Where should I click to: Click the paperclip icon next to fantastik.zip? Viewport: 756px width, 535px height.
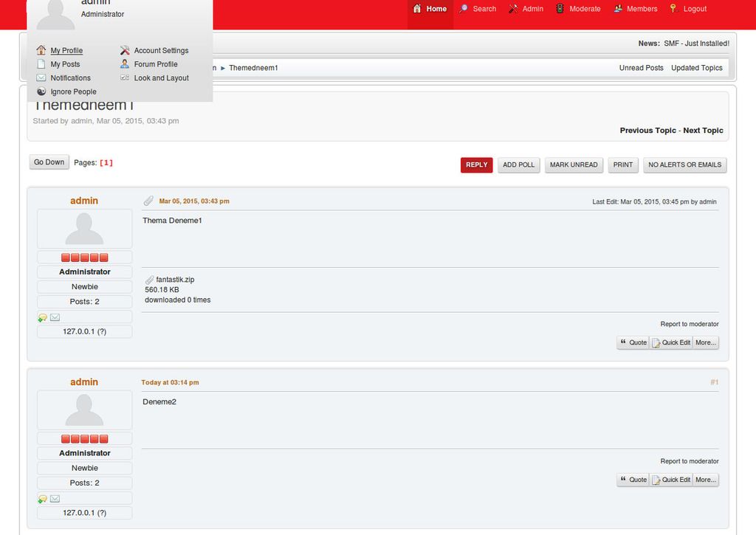tap(149, 280)
